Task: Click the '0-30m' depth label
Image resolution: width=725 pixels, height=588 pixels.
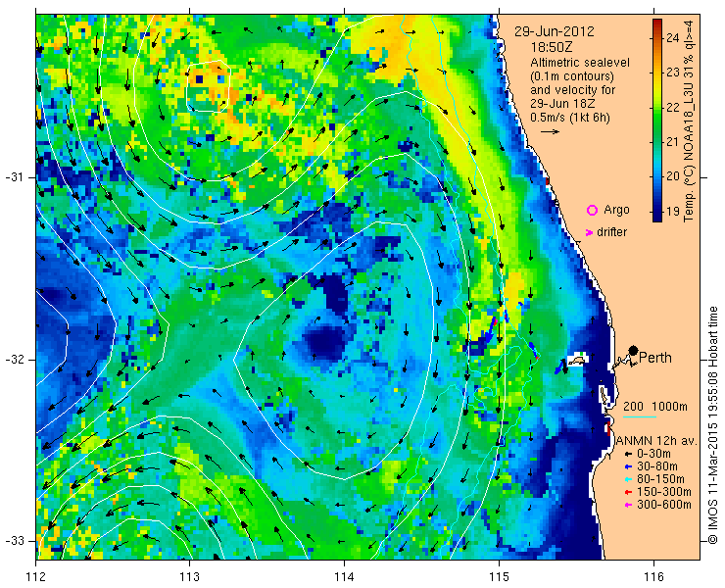Action: 653,454
